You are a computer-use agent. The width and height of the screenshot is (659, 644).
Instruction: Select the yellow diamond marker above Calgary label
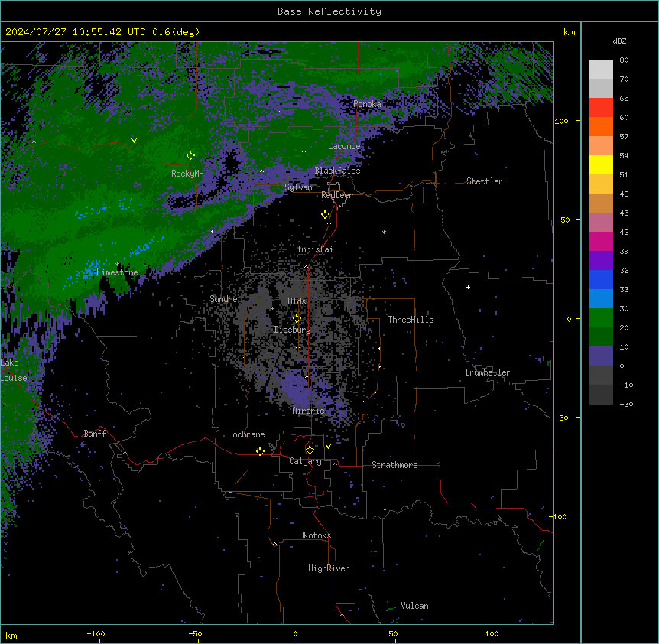pos(310,450)
